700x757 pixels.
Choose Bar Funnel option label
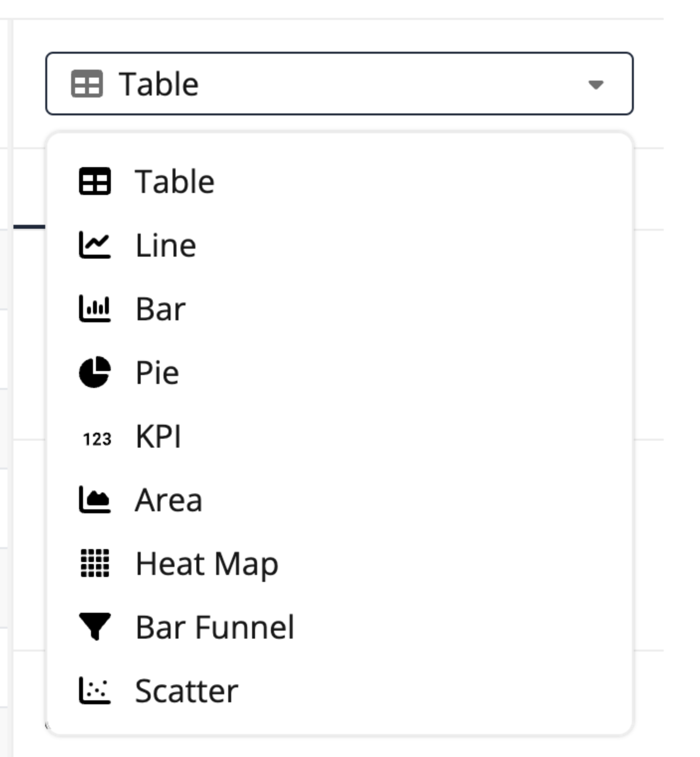tap(215, 627)
